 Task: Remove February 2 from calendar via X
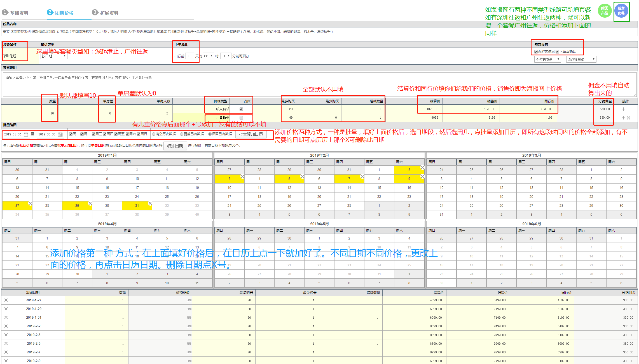pyautogui.click(x=422, y=167)
